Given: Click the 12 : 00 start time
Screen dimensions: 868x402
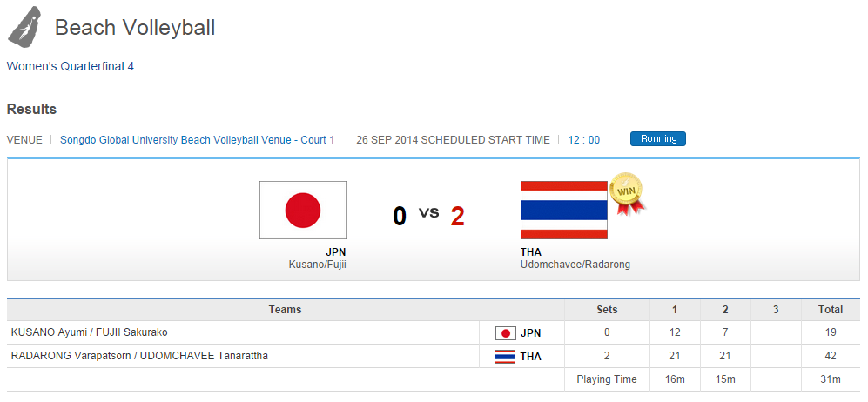Looking at the screenshot, I should (584, 139).
